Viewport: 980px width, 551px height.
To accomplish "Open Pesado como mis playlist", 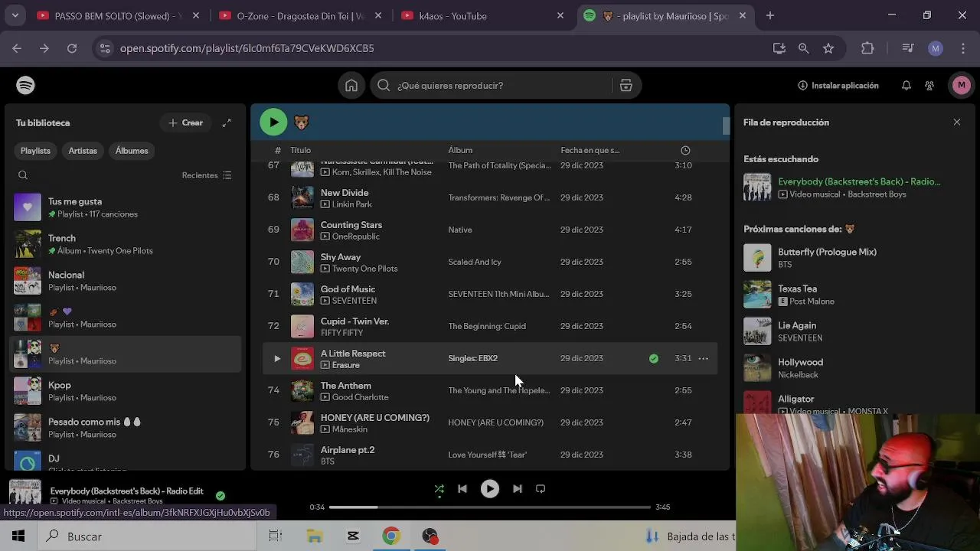I will tap(126, 428).
